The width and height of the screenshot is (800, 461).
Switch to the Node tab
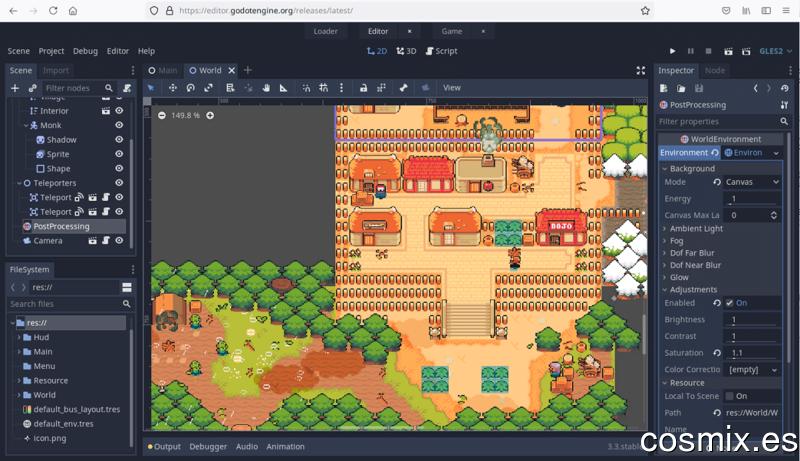[x=715, y=70]
